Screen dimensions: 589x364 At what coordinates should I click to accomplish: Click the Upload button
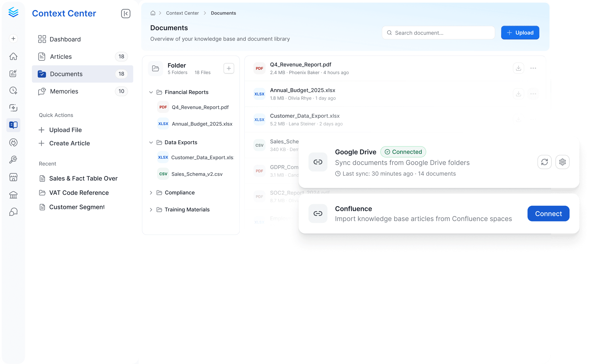click(x=520, y=33)
